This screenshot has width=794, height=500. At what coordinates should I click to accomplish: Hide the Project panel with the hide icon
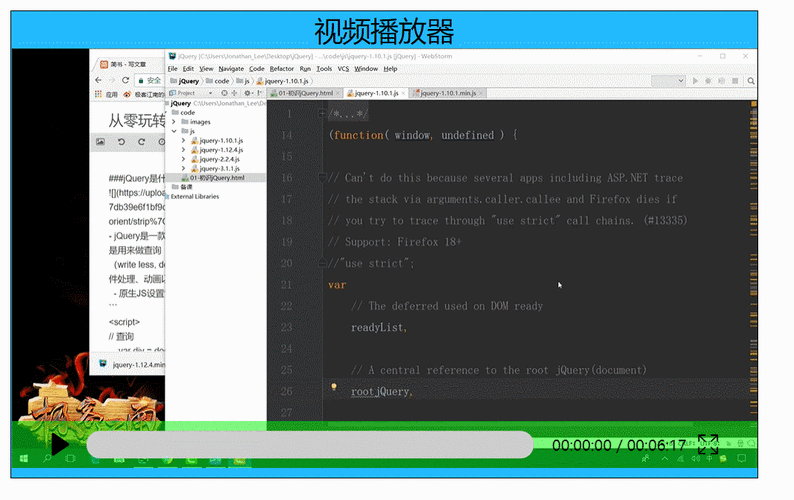pyautogui.click(x=260, y=93)
